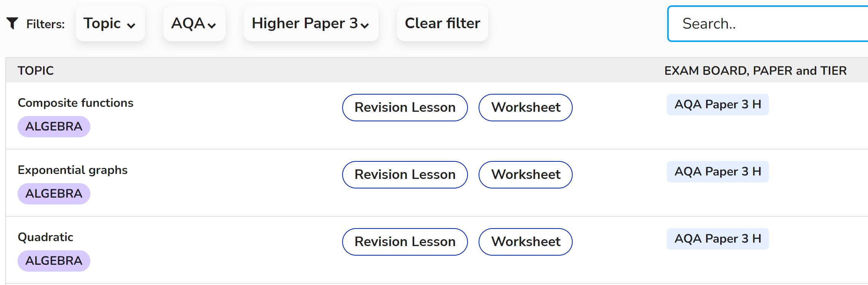Open Revision Lesson for Quadratic
Viewport: 868px width, 285px height.
point(405,242)
